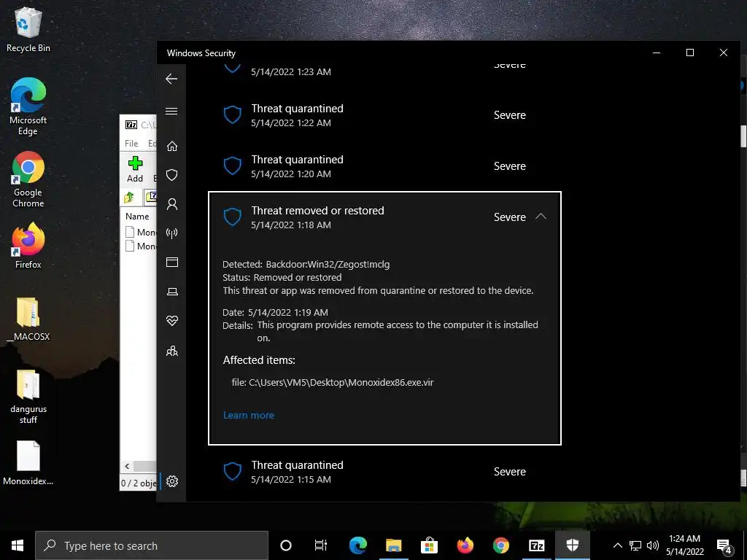The image size is (747, 560).
Task: Open App & browser control icon
Action: (x=172, y=262)
